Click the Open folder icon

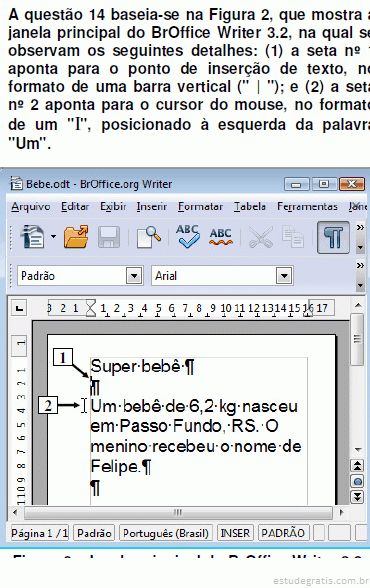pos(76,237)
